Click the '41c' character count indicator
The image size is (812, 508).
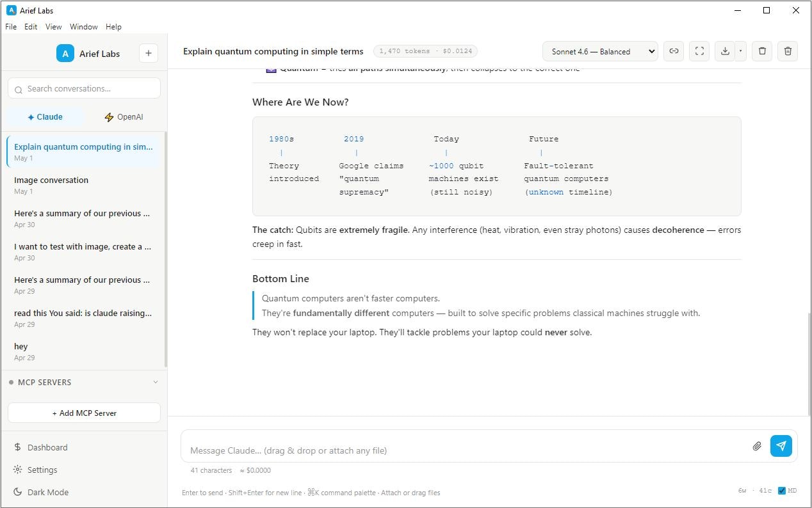[x=765, y=491]
